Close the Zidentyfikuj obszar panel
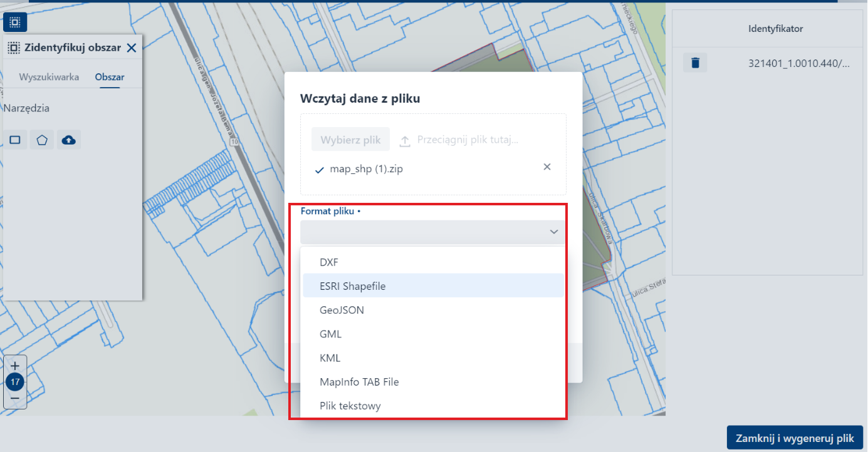868x452 pixels. pyautogui.click(x=132, y=47)
